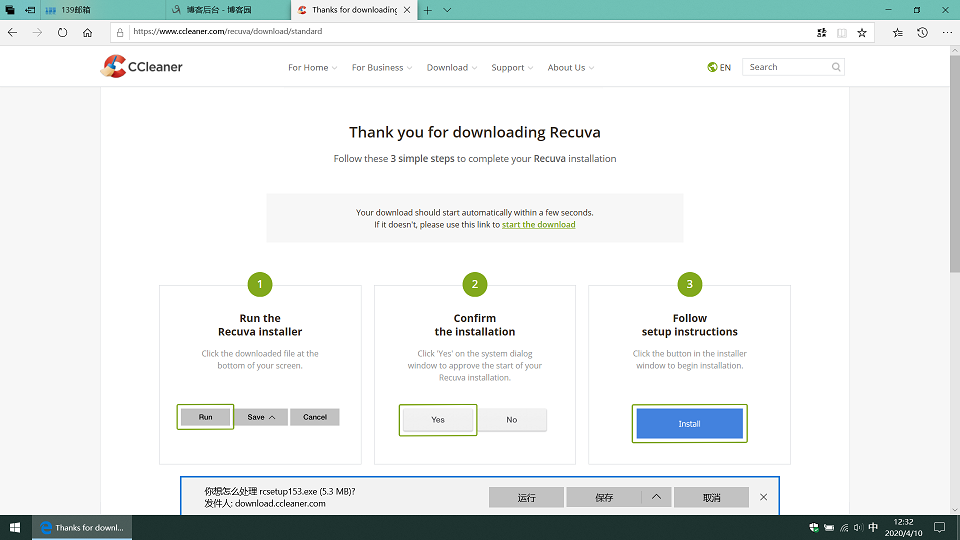
Task: Open a new browser tab
Action: (427, 10)
